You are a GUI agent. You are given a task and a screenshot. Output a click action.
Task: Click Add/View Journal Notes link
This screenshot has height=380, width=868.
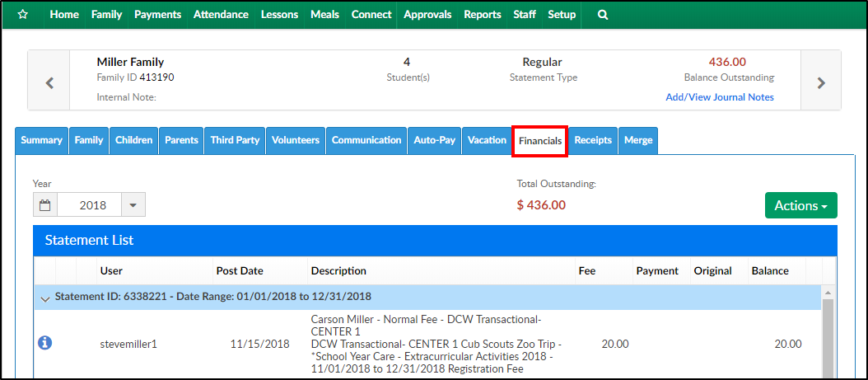[x=720, y=97]
